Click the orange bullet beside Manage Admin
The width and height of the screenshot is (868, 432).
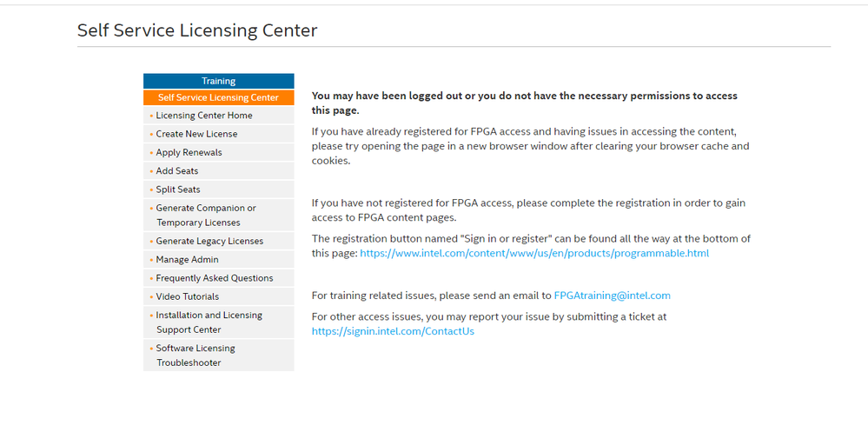click(151, 260)
